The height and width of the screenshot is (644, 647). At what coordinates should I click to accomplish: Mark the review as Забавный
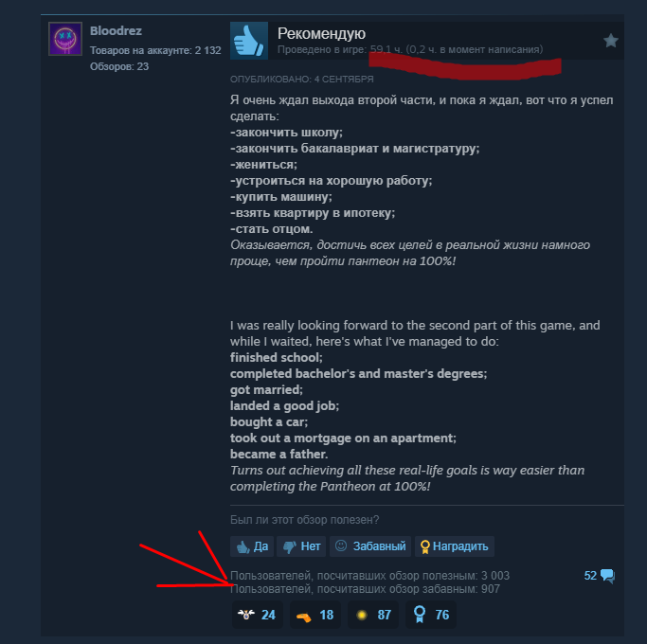point(370,546)
